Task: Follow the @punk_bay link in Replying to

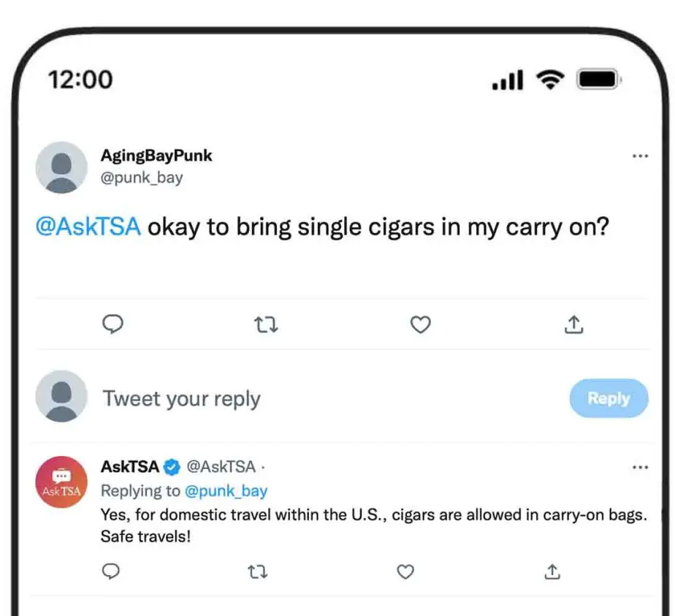Action: (x=226, y=491)
